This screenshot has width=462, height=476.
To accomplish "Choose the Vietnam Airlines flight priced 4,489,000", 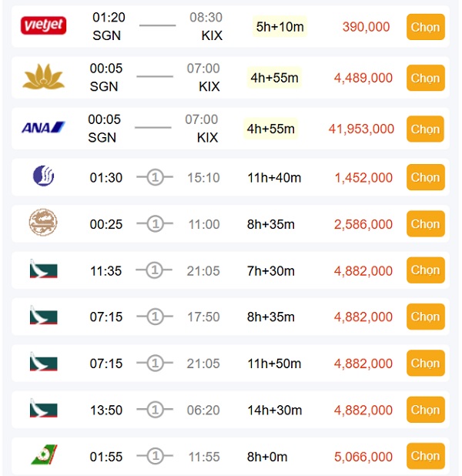I will (425, 78).
